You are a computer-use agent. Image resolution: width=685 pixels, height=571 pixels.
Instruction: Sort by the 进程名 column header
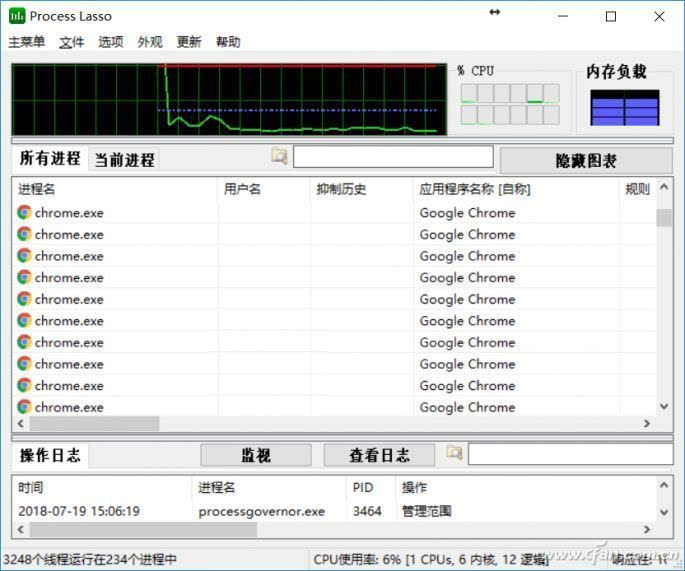[x=114, y=189]
